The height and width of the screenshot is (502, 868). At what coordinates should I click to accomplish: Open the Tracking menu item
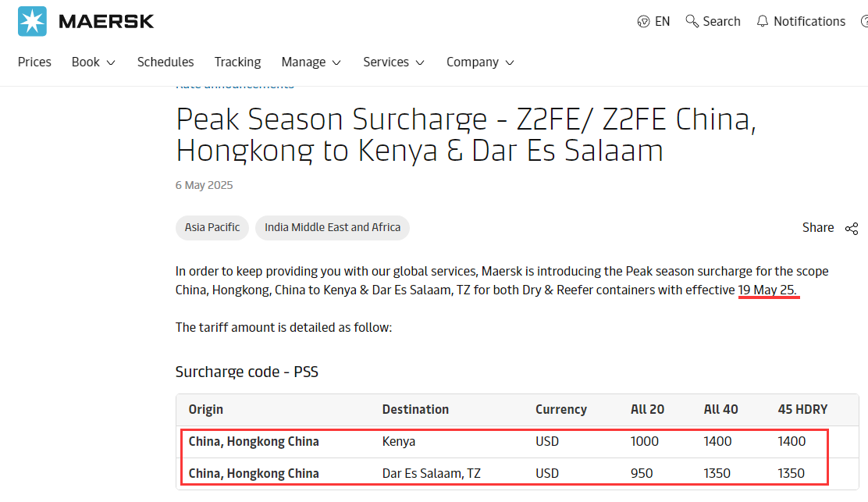237,62
